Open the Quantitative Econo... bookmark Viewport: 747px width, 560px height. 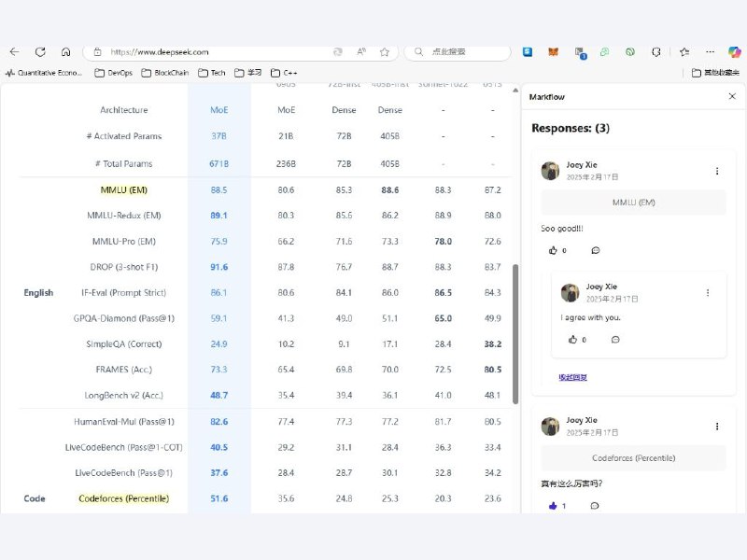pyautogui.click(x=44, y=73)
